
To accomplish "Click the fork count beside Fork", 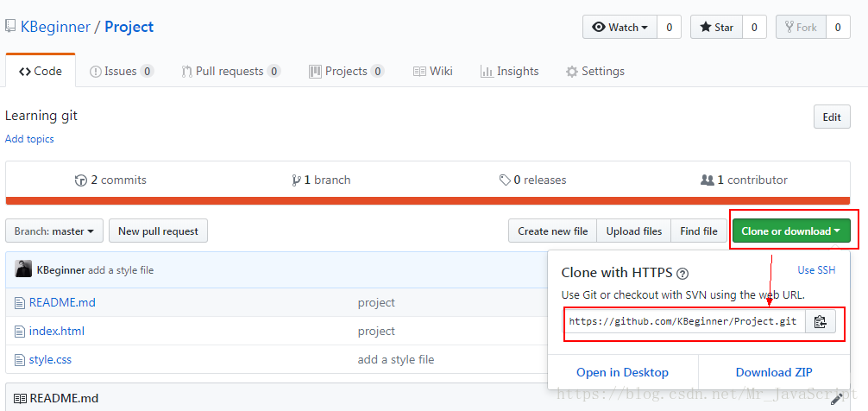I will (x=838, y=27).
